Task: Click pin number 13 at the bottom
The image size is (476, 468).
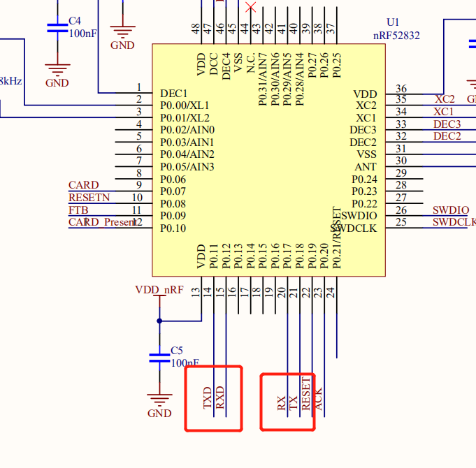Action: click(x=196, y=292)
